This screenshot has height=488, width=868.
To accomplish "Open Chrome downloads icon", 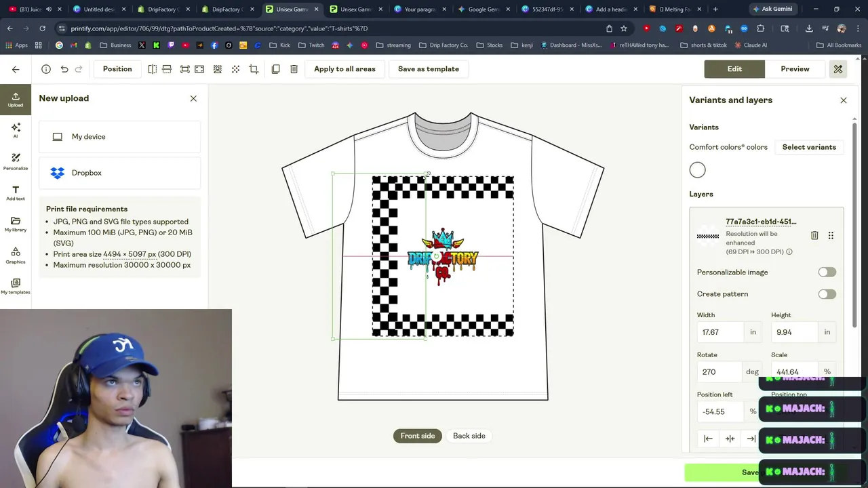I will point(809,28).
